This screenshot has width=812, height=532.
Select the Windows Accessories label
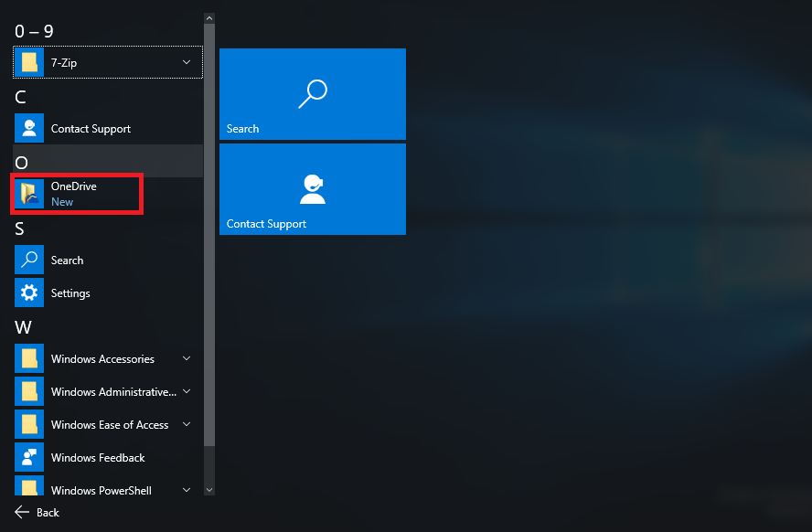(102, 358)
